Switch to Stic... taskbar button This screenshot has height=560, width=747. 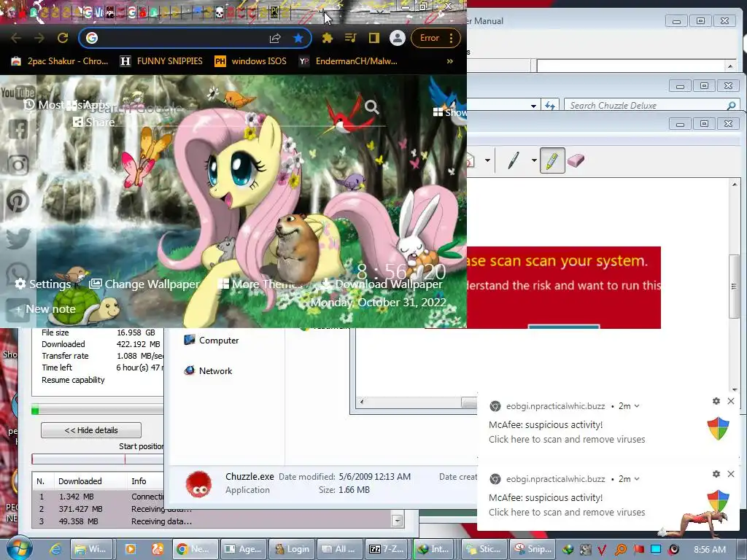pyautogui.click(x=484, y=549)
